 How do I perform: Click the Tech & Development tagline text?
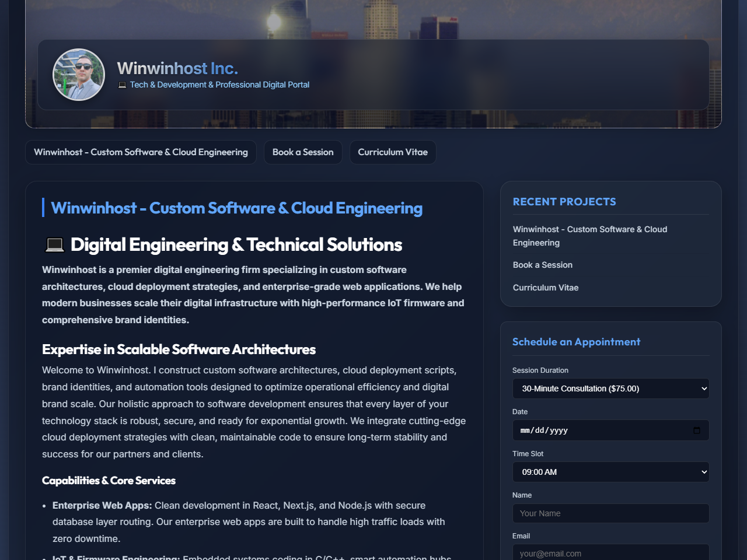(x=219, y=85)
